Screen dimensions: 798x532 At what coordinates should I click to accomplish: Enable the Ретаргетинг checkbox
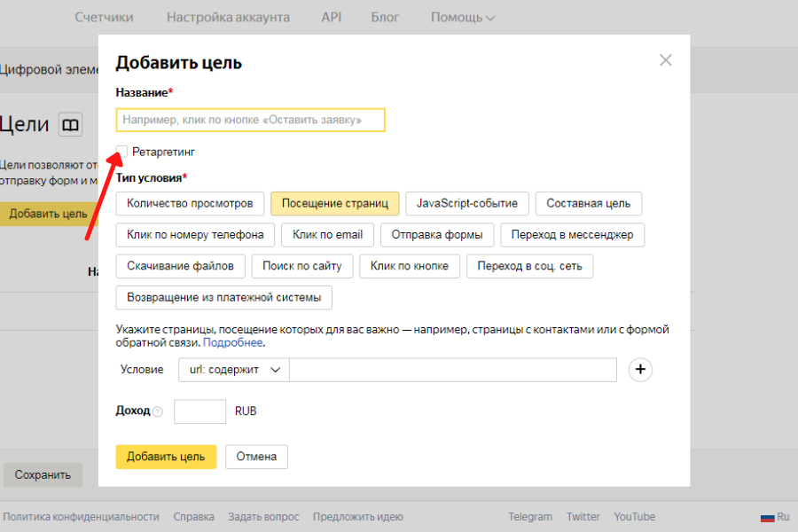pyautogui.click(x=122, y=152)
